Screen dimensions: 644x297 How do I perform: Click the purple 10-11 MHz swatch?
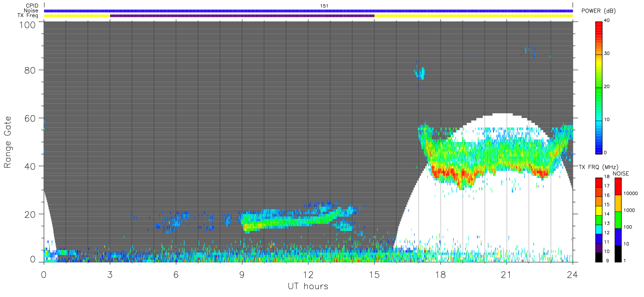599,248
